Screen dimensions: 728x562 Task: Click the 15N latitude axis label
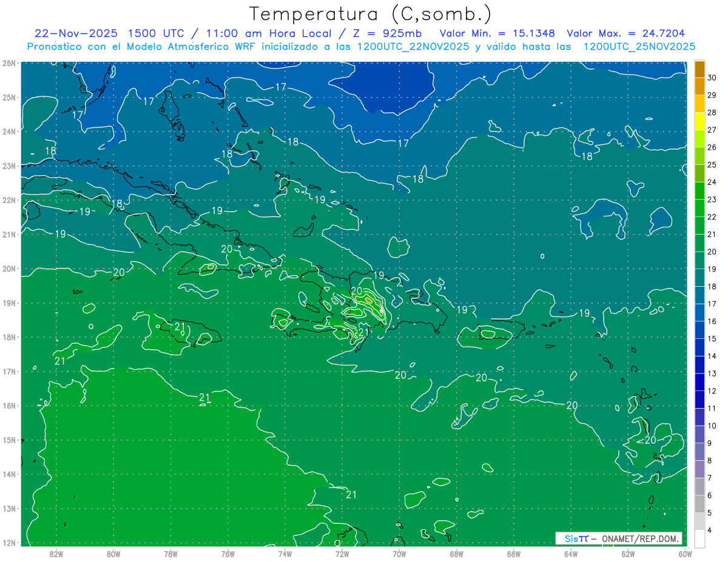pyautogui.click(x=8, y=440)
